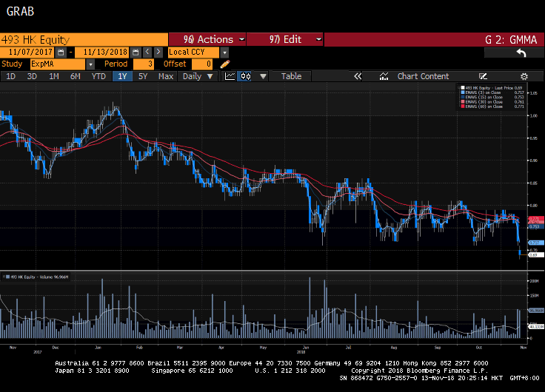Image resolution: width=545 pixels, height=392 pixels.
Task: Select the YTD time range
Action: tap(98, 76)
